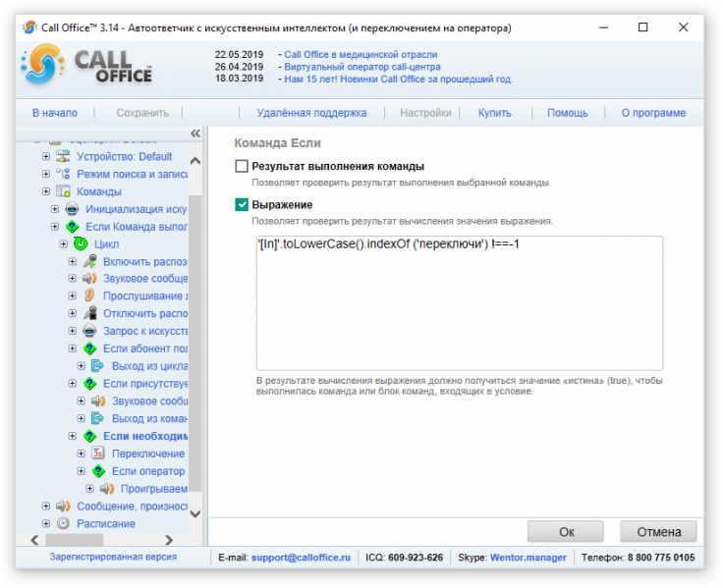The height and width of the screenshot is (588, 723).
Task: Click the Команды list icon
Action: (x=63, y=191)
